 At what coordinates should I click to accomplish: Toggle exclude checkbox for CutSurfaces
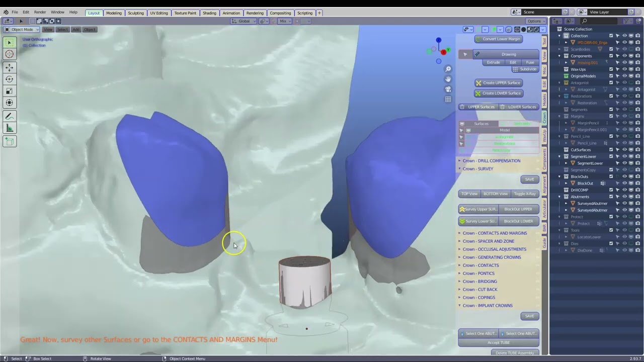[x=611, y=150]
